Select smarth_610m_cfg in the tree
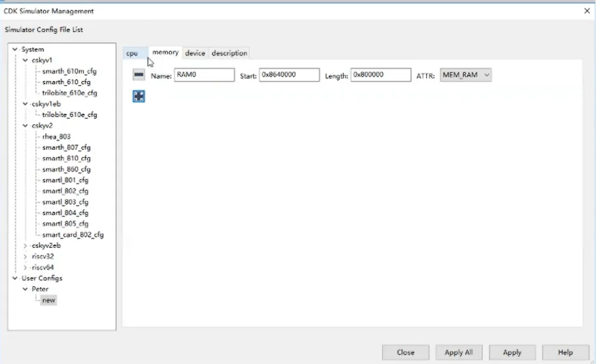Screen dimensions: 596x364 (69, 72)
